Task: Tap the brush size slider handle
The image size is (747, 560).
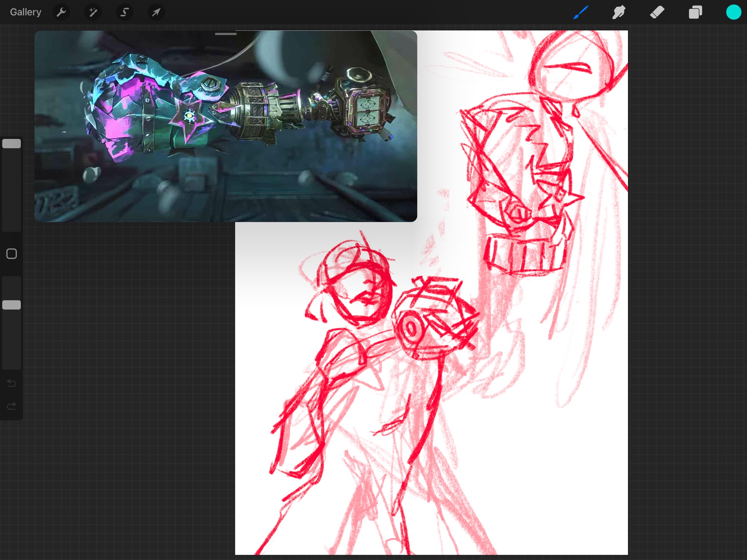Action: tap(12, 144)
